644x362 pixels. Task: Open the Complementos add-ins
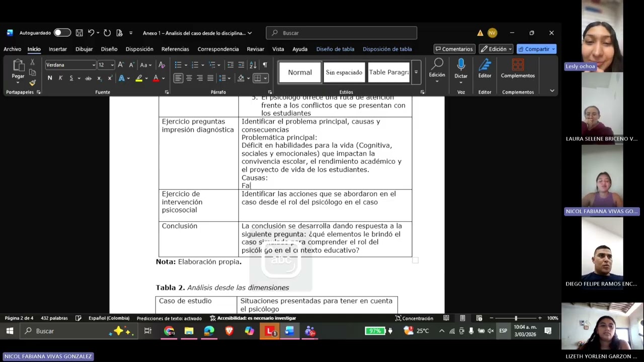pyautogui.click(x=518, y=68)
